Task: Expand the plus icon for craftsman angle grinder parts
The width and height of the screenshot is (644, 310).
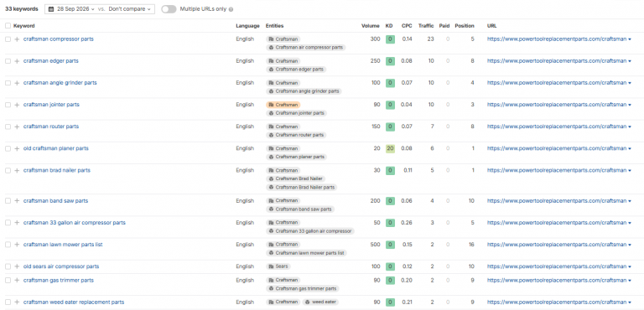Action: [17, 83]
